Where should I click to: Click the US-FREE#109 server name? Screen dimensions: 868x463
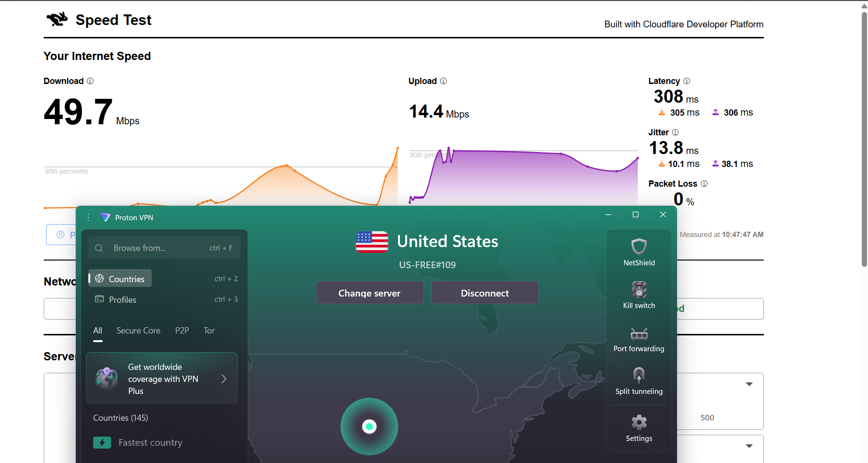click(427, 265)
